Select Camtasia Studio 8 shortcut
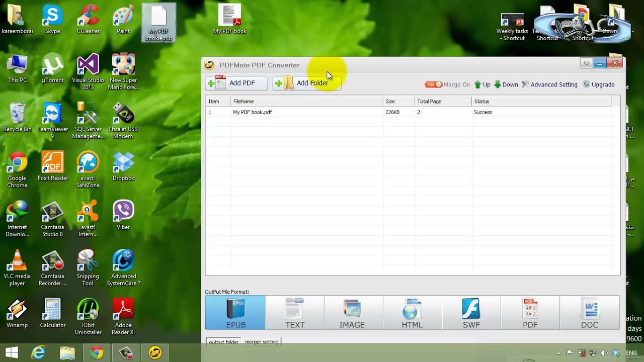This screenshot has height=362, width=644. (x=52, y=219)
